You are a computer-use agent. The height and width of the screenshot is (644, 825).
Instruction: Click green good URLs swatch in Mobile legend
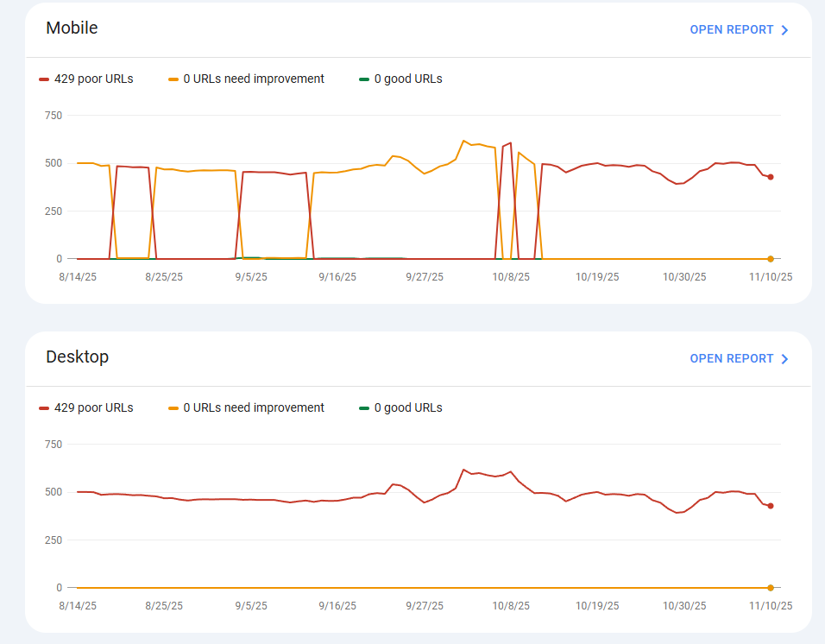click(364, 79)
